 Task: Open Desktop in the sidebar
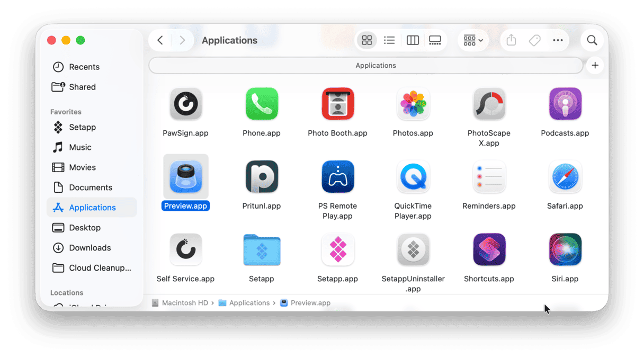tap(92, 228)
